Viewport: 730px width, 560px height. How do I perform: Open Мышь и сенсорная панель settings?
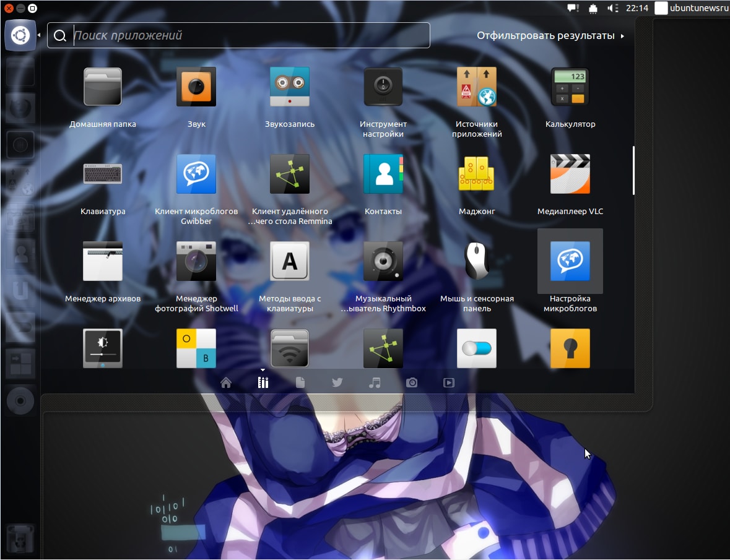[x=477, y=261]
